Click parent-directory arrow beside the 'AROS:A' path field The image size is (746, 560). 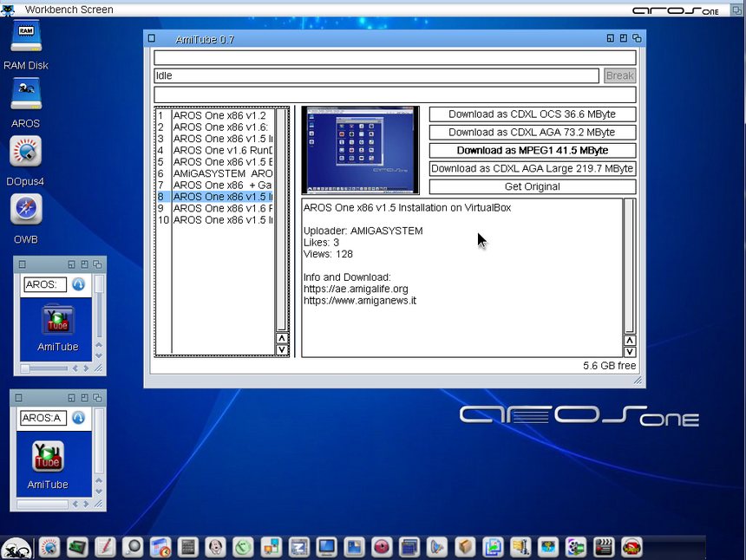tap(79, 418)
